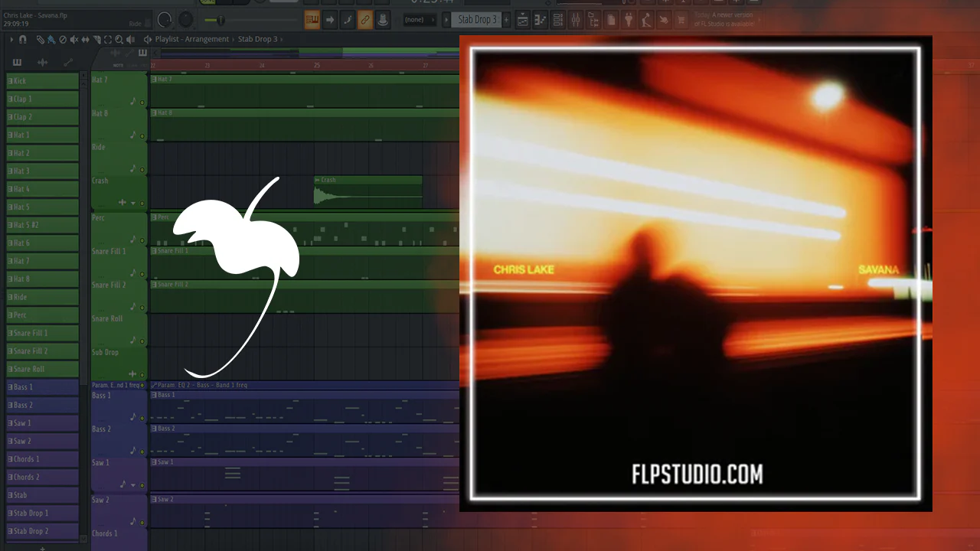Screen dimensions: 980x551
Task: Mute the Perc playlist track
Action: 142,240
